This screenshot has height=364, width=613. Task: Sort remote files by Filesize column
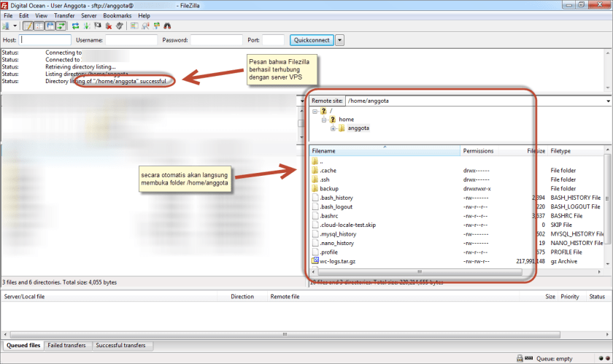(523, 150)
